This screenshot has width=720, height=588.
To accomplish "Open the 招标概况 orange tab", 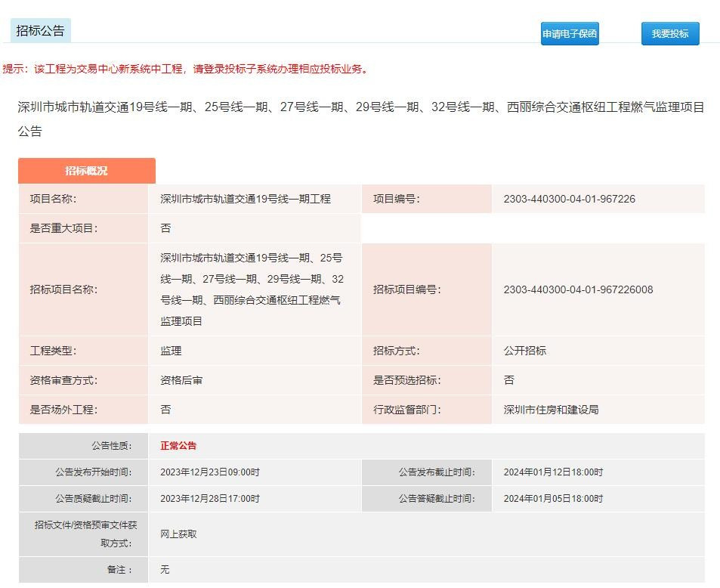I will click(x=87, y=171).
